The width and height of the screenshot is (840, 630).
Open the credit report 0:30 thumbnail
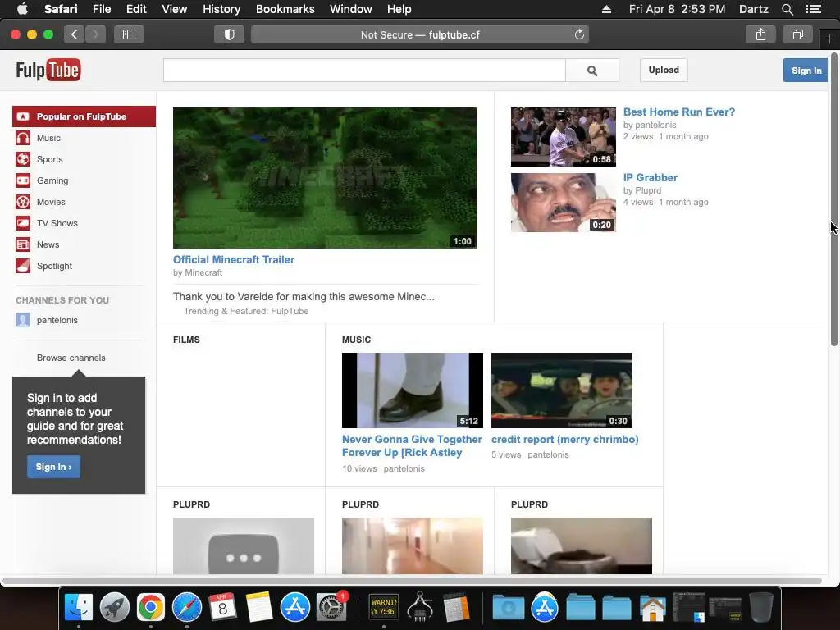pyautogui.click(x=561, y=390)
